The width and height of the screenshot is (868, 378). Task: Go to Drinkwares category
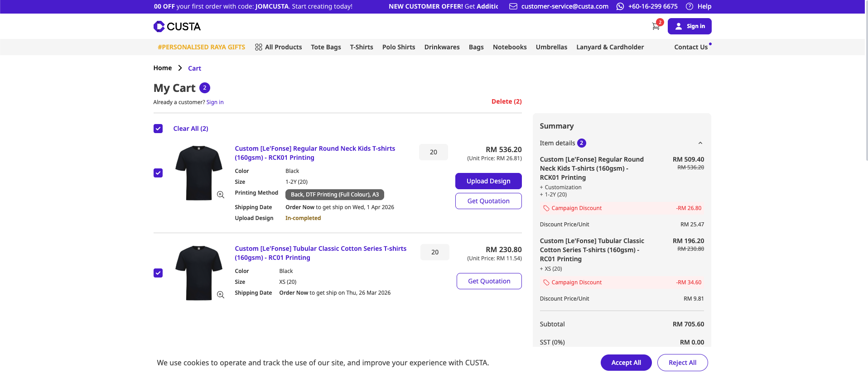coord(442,47)
